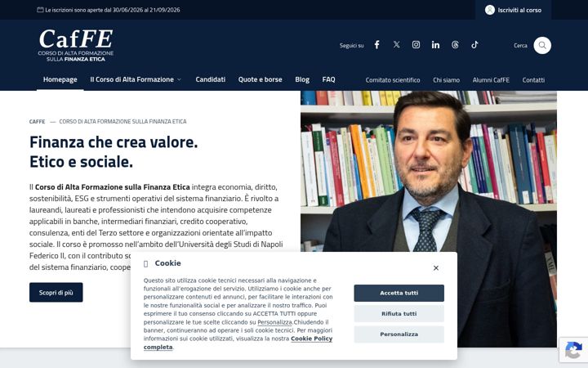Close the Cookie banner with the X

[x=436, y=268]
